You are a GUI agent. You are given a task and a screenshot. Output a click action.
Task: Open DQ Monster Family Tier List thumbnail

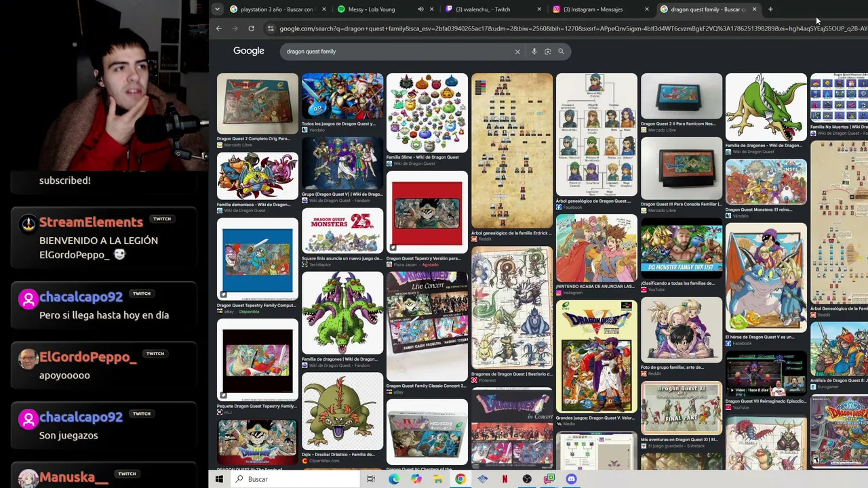tap(682, 249)
